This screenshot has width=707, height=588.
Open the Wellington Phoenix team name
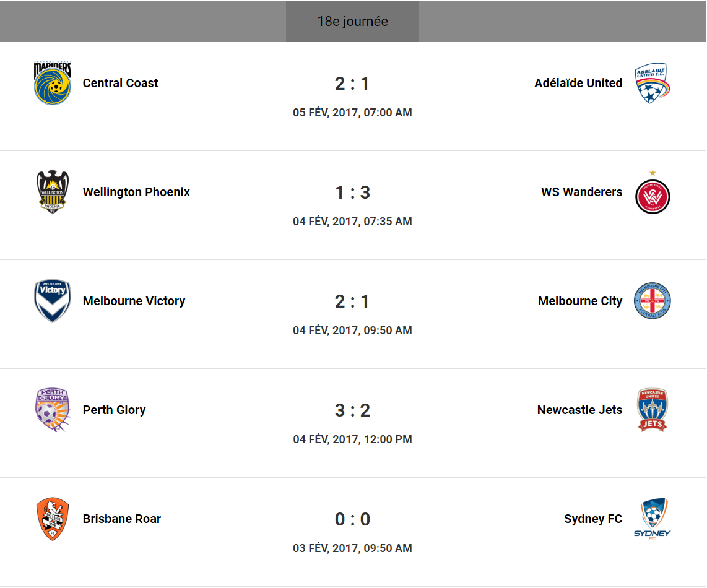136,192
